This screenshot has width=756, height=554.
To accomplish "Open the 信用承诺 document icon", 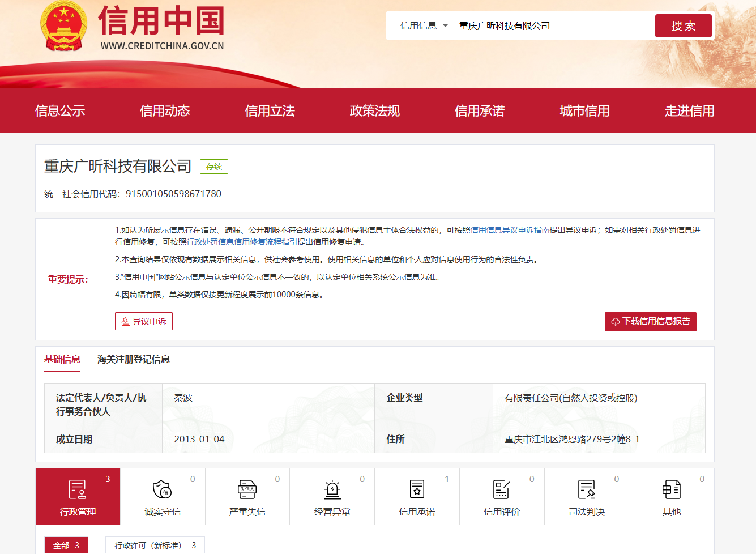I will tap(417, 489).
